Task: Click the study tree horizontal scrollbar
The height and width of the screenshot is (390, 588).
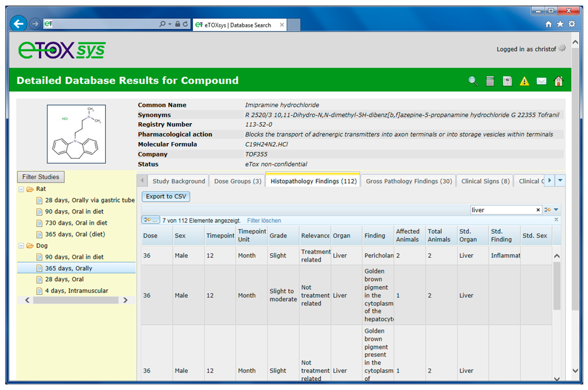Action: pos(72,300)
